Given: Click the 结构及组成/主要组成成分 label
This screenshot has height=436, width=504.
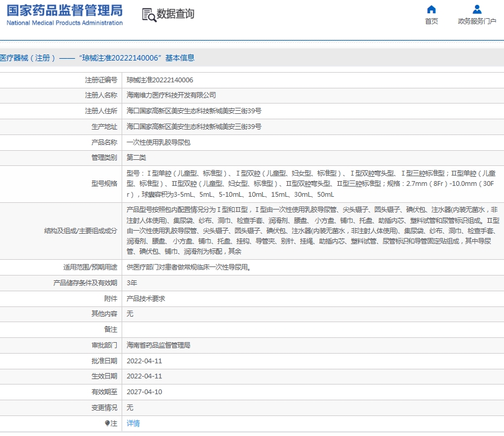Looking at the screenshot, I should coord(80,231).
